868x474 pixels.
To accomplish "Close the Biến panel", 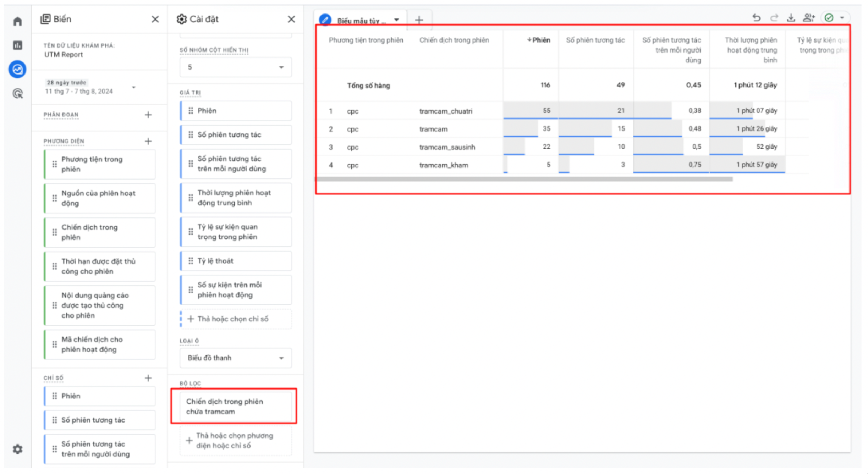I will click(155, 19).
